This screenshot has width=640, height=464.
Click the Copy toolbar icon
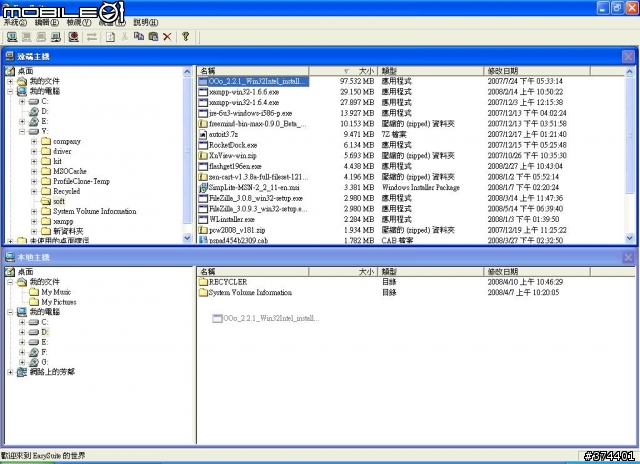click(x=139, y=37)
